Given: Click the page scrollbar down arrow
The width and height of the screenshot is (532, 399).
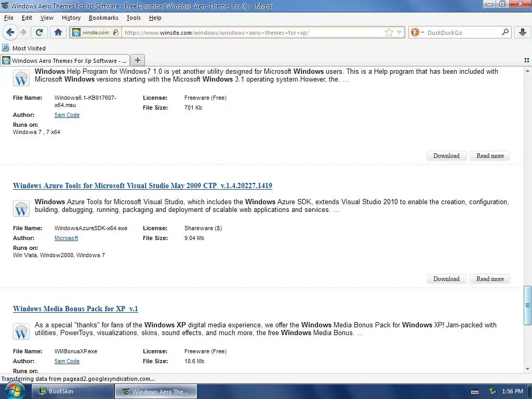Looking at the screenshot, I should 527,368.
